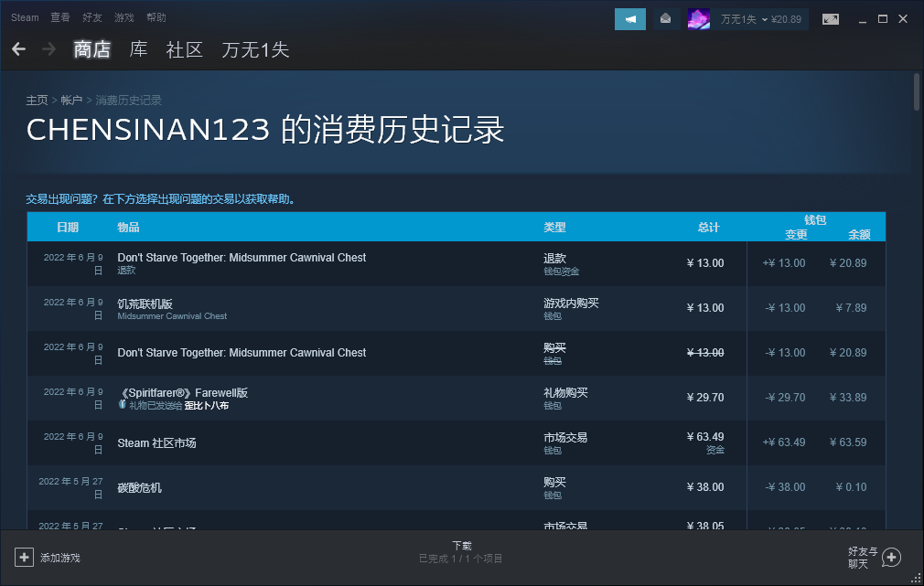
Task: Open the 查看 menu
Action: click(x=60, y=17)
